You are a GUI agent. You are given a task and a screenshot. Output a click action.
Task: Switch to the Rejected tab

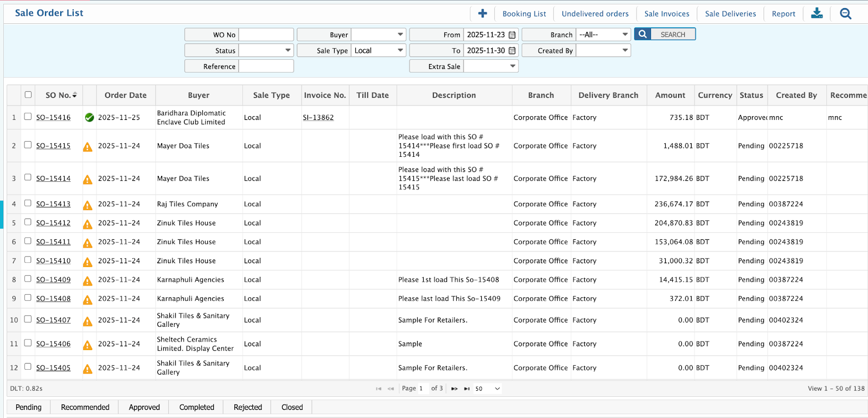(x=248, y=407)
